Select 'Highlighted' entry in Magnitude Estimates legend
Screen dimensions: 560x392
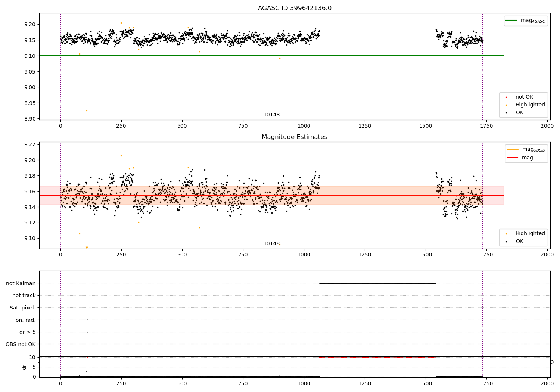(x=530, y=233)
